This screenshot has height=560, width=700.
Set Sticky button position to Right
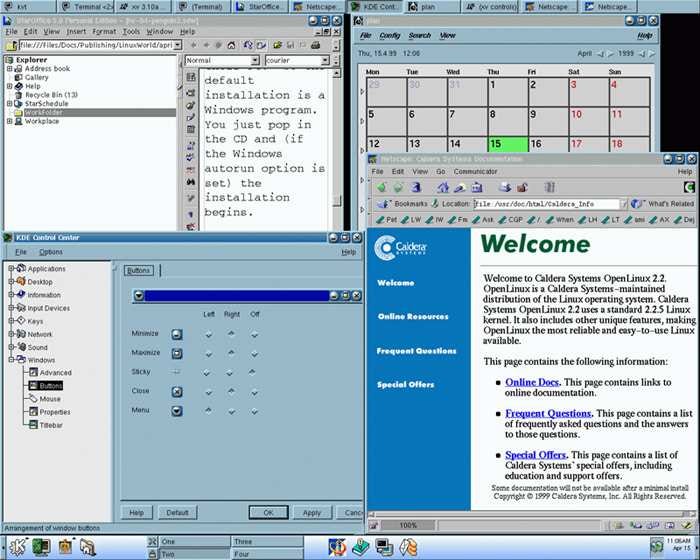click(229, 372)
